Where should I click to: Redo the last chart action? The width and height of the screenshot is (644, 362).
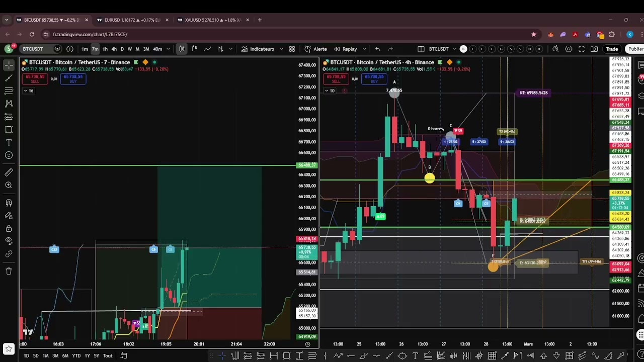390,49
